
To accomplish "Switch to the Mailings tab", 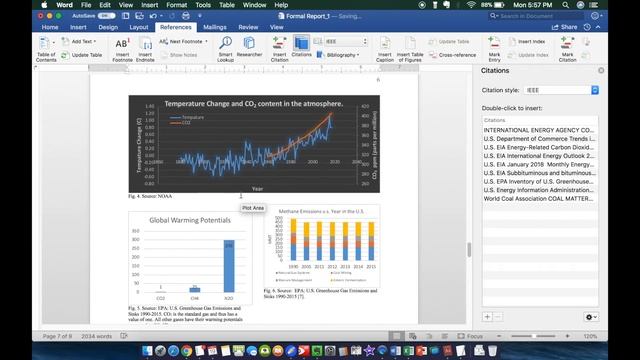I will coord(215,27).
